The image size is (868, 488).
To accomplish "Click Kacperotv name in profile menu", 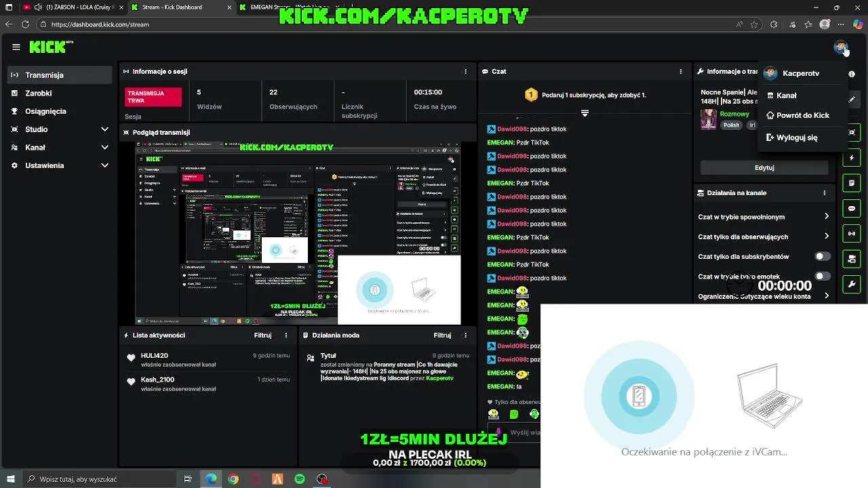I will 801,73.
